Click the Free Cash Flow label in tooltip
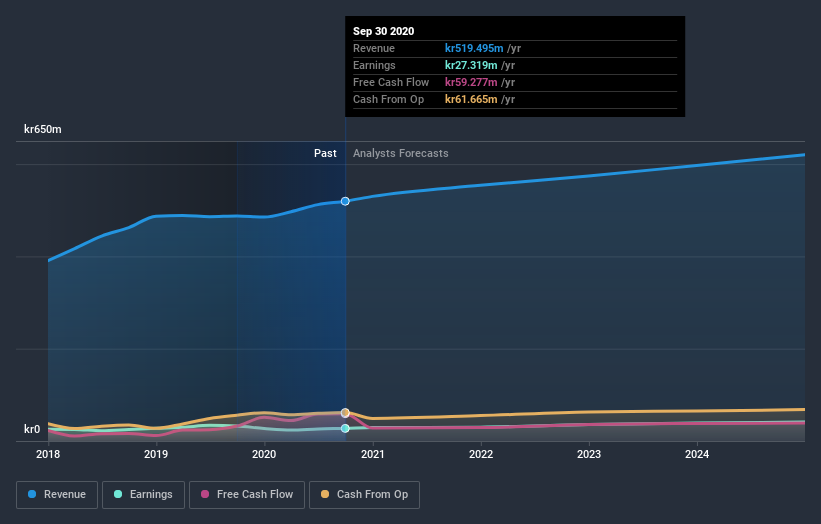821x524 pixels. tap(391, 82)
